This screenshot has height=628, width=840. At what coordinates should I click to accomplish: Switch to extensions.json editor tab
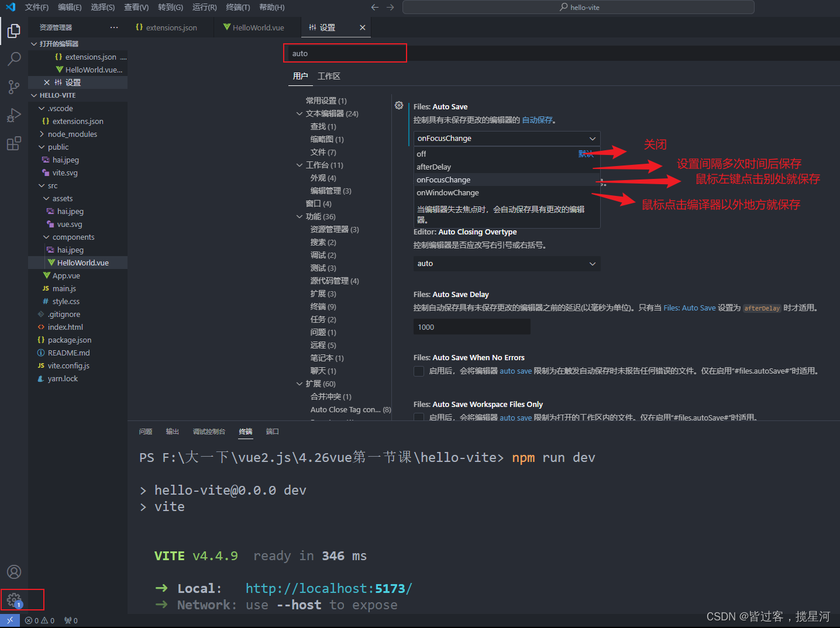[171, 27]
